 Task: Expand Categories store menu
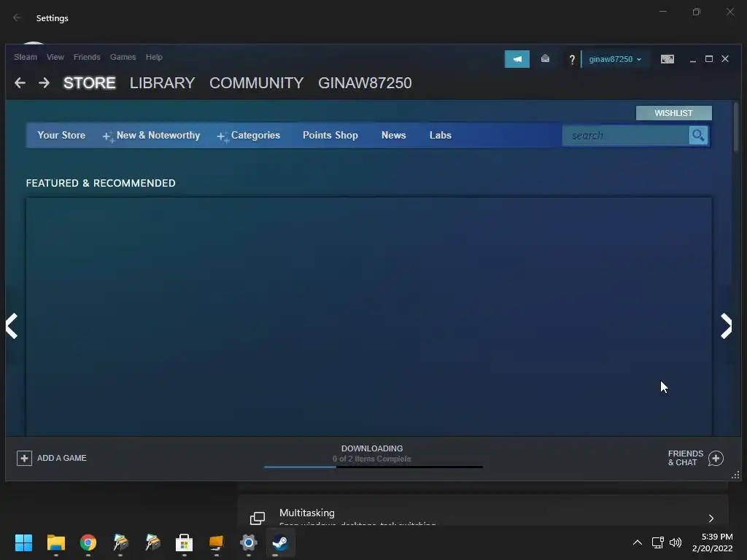click(x=249, y=135)
